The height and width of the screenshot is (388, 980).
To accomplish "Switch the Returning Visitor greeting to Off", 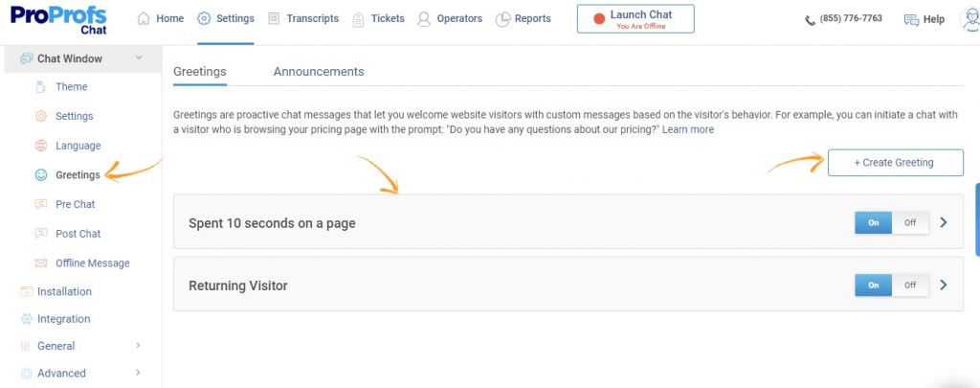I will pos(910,285).
